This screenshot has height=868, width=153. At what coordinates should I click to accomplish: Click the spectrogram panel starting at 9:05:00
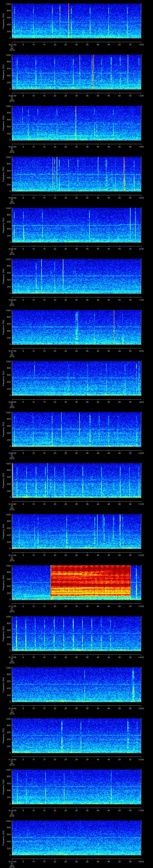[77, 225]
